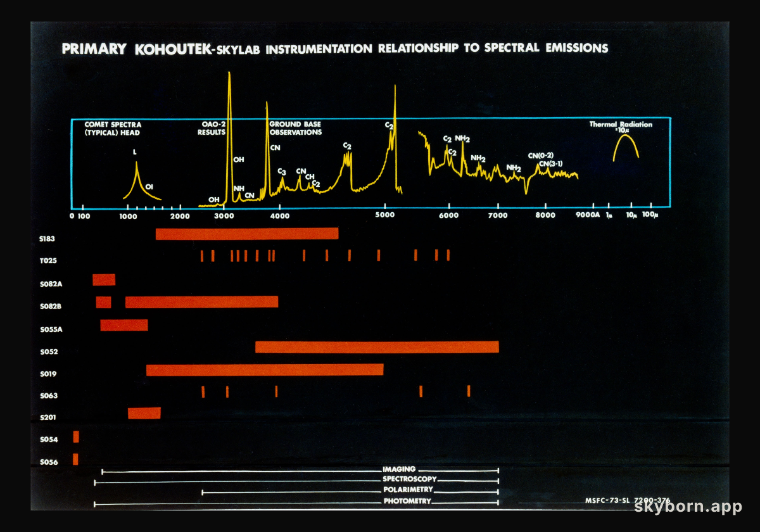Click the "CN(0-2)" emission label
This screenshot has width=760, height=532.
(541, 155)
